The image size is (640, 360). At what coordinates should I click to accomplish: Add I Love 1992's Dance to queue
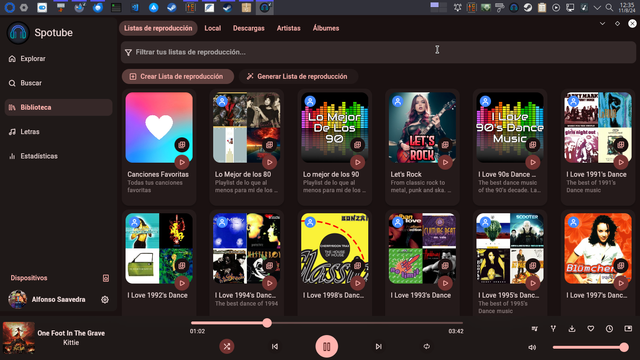pyautogui.click(x=182, y=265)
